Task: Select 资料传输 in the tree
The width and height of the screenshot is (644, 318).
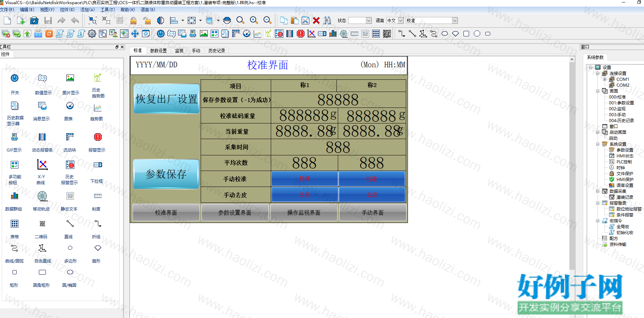Action: (x=618, y=244)
